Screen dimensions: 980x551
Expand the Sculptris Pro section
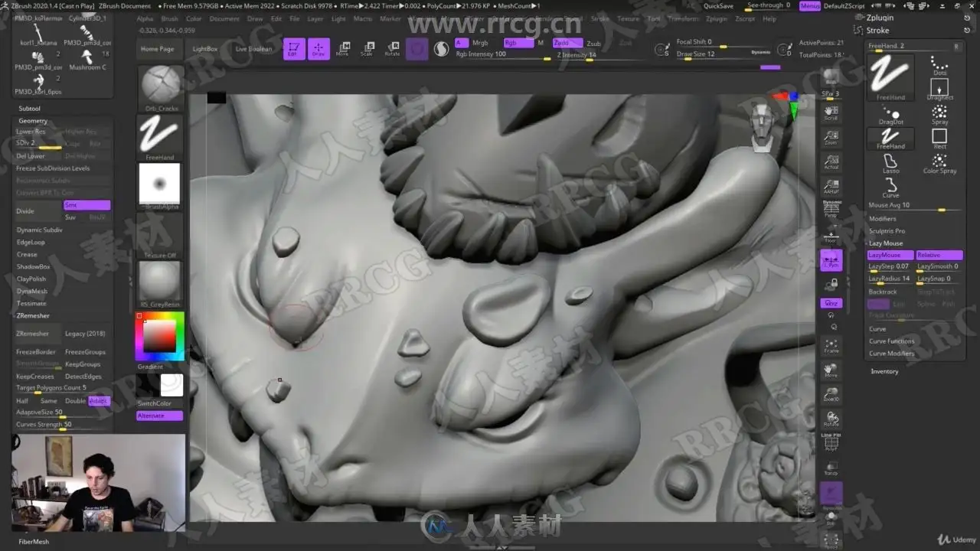click(887, 230)
